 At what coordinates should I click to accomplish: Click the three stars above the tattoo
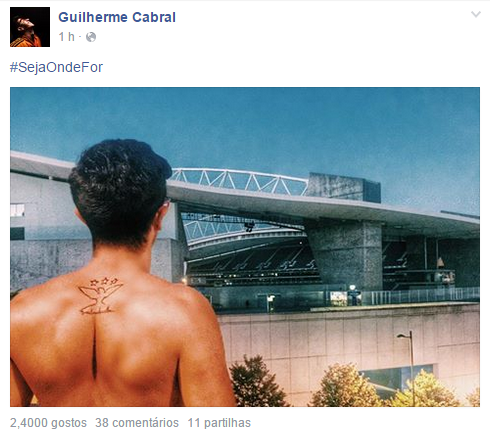(104, 281)
